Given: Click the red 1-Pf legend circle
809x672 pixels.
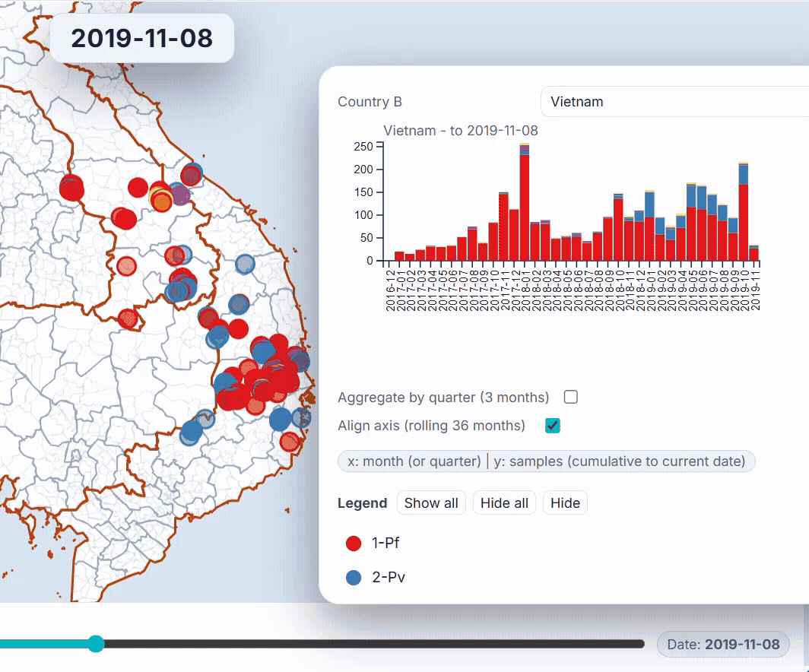Looking at the screenshot, I should [x=353, y=543].
